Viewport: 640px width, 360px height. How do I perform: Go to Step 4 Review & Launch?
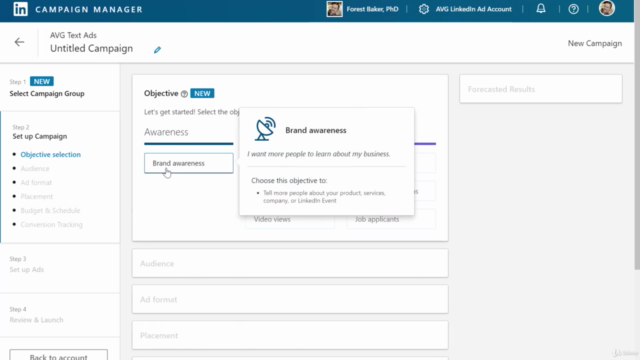pos(36,320)
